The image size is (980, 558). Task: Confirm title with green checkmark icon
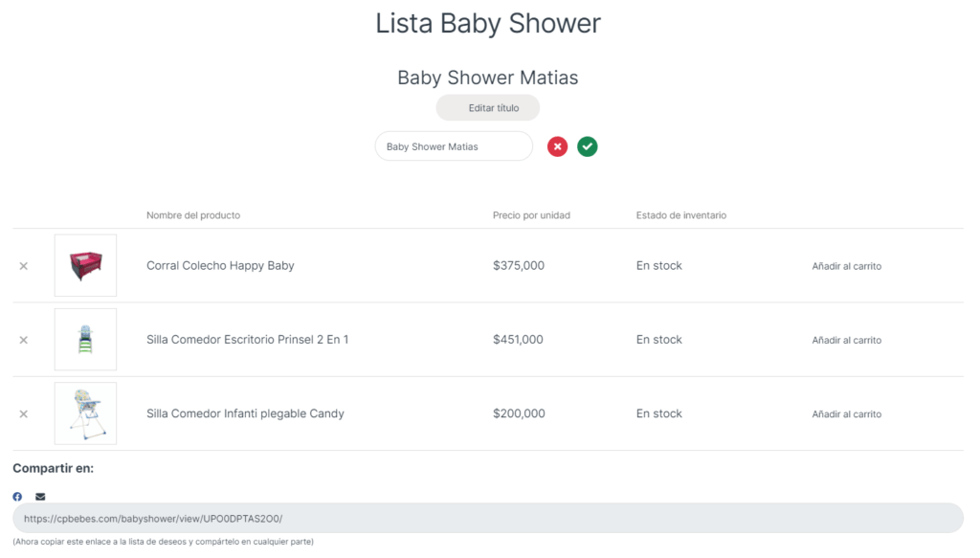tap(588, 146)
